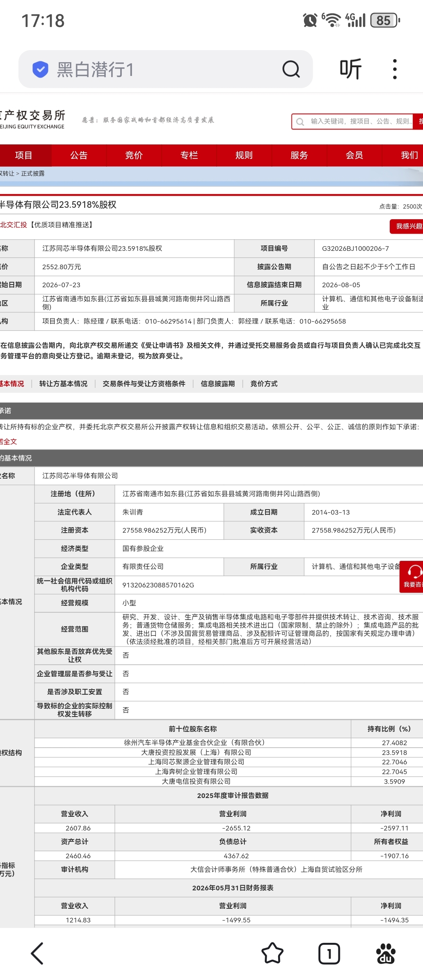Open the three-dot browser menu
Screen dimensions: 423x980
395,69
